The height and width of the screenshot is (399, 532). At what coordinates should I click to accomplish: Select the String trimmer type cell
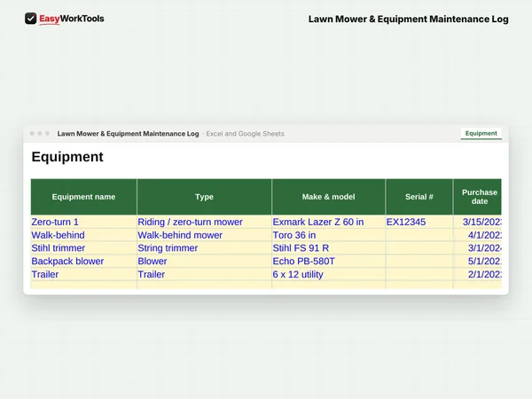point(204,248)
